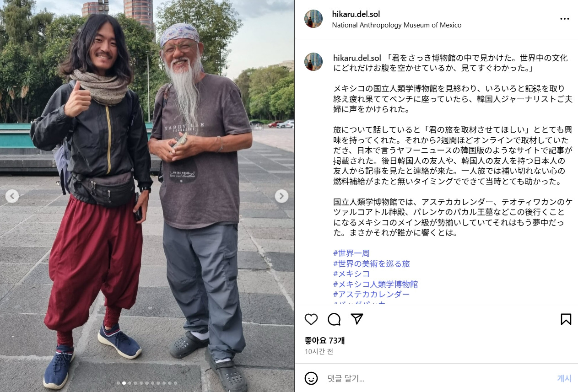Go to the next photo arrow
This screenshot has width=578, height=392.
pyautogui.click(x=281, y=196)
